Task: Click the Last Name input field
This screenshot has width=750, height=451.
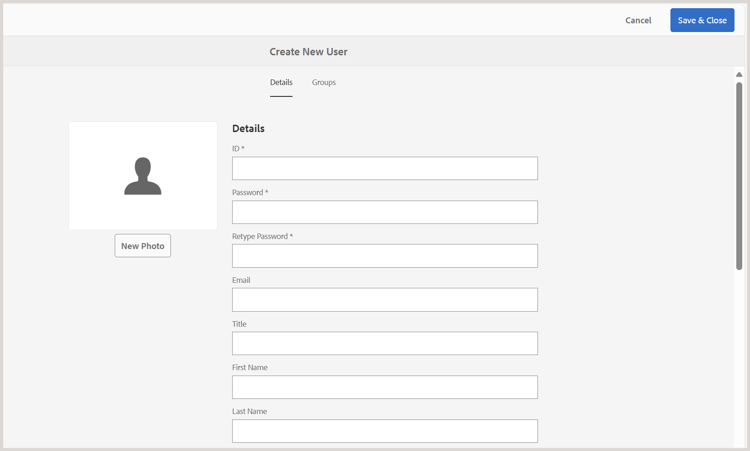Action: [x=385, y=431]
